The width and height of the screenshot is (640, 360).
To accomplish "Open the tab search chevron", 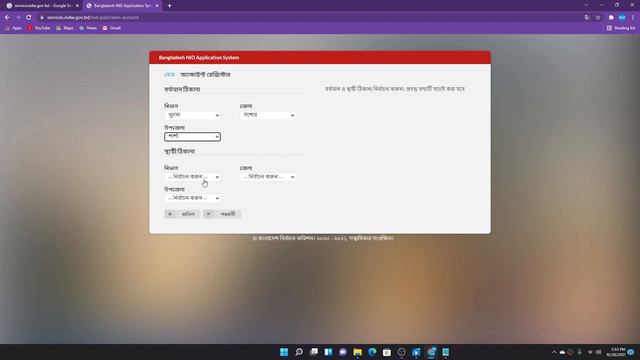I will point(586,5).
